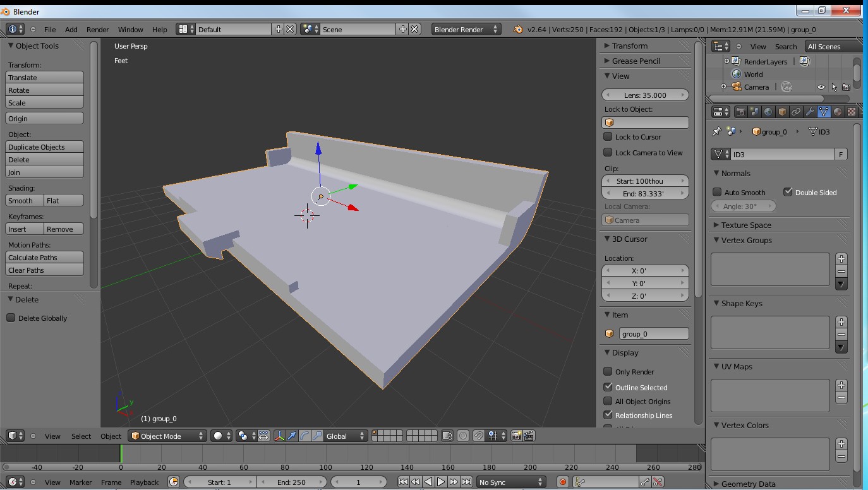The width and height of the screenshot is (868, 490).
Task: Open the All Scenes outliner dropdown
Action: 833,46
